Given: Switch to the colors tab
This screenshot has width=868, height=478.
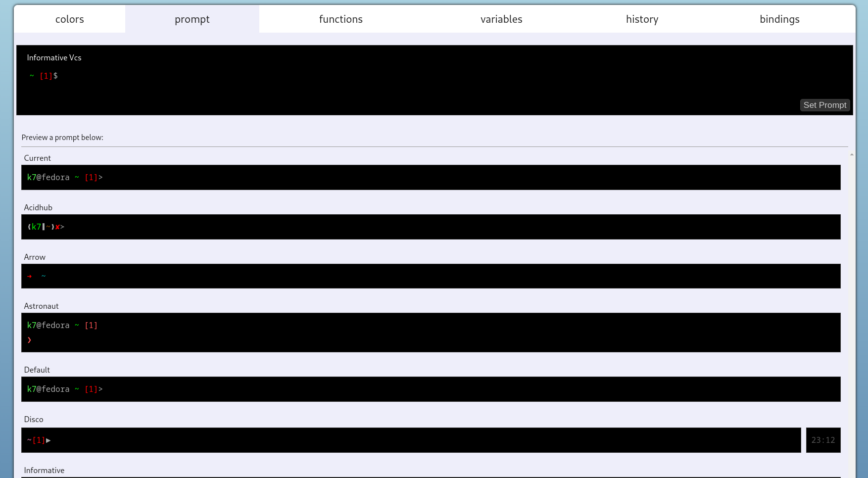Looking at the screenshot, I should (69, 19).
